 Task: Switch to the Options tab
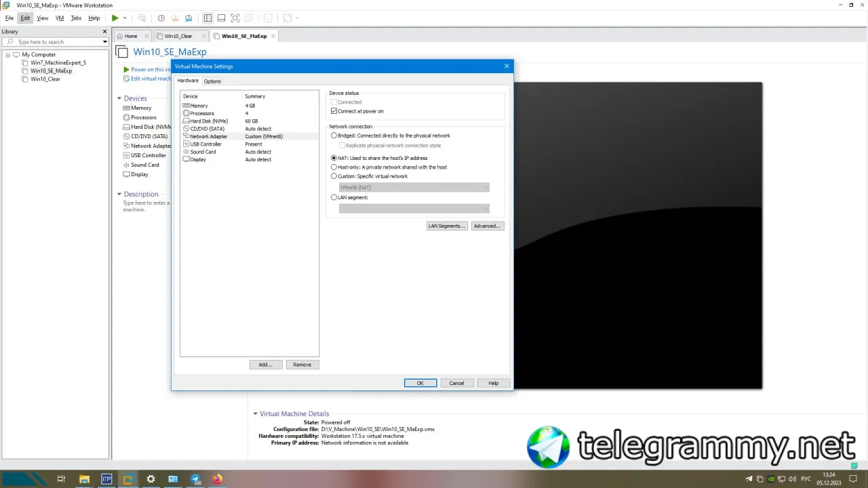[x=212, y=81]
